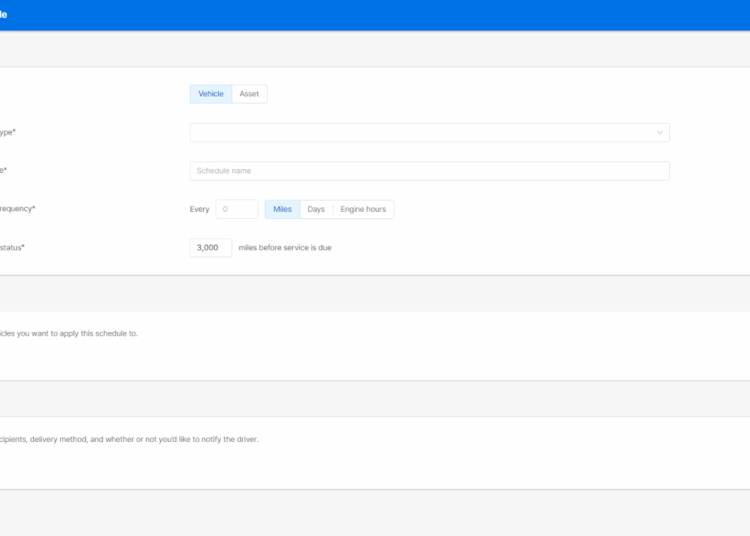The height and width of the screenshot is (536, 750).
Task: Click the 'miles before service is due' text
Action: tap(285, 247)
